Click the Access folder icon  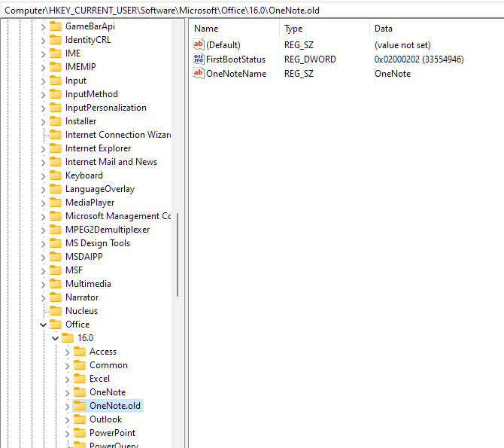click(x=80, y=352)
